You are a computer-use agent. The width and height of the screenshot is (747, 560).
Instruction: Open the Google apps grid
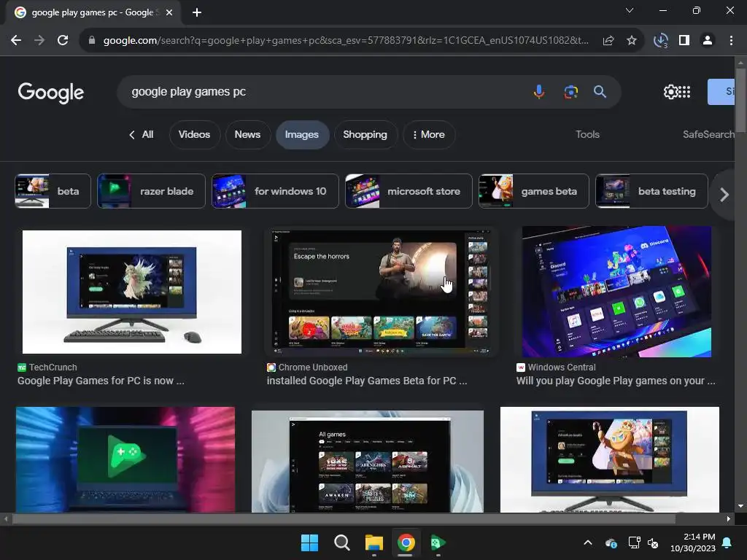pos(684,91)
